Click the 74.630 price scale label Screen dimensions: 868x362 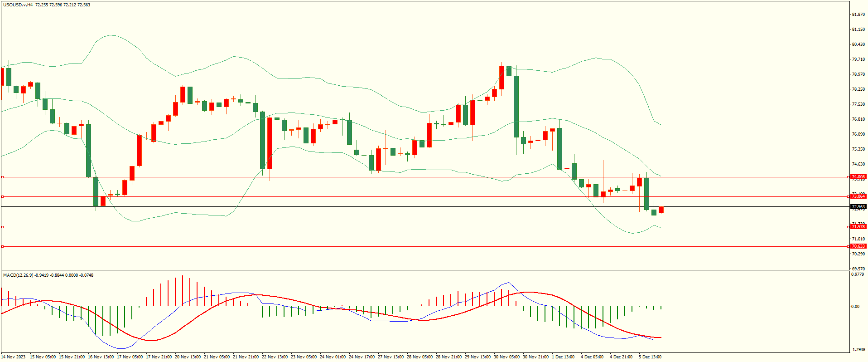[x=858, y=164]
